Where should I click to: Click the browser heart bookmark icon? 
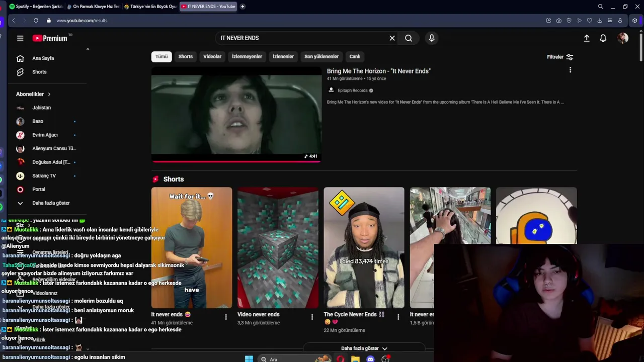coord(589,21)
